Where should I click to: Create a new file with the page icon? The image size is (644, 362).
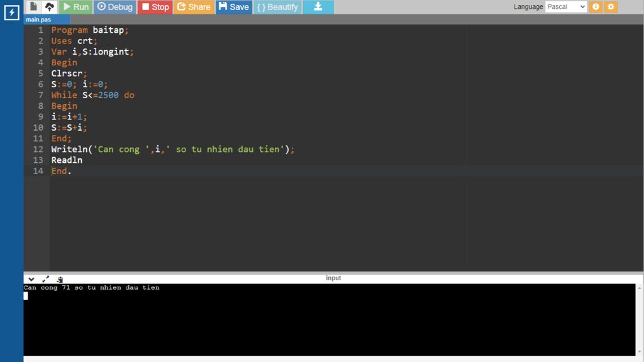34,6
